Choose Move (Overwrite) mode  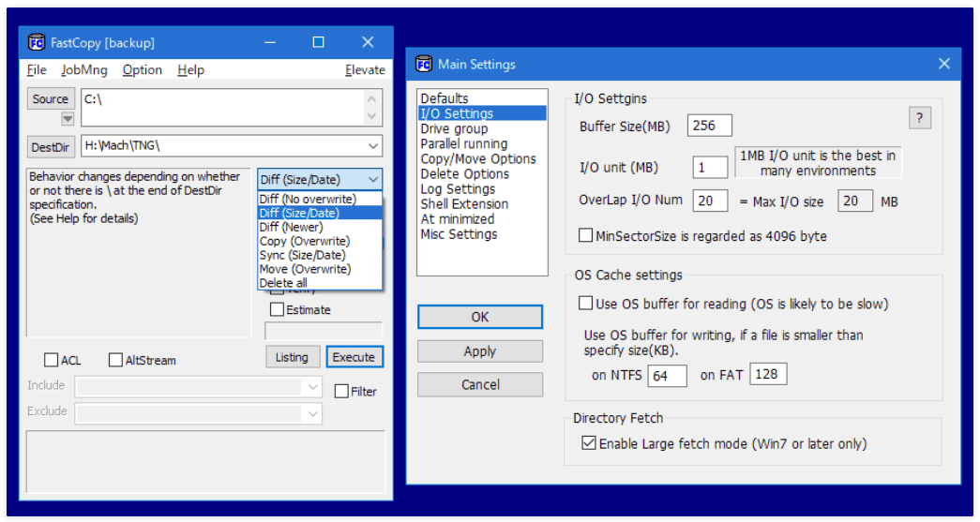click(x=320, y=269)
